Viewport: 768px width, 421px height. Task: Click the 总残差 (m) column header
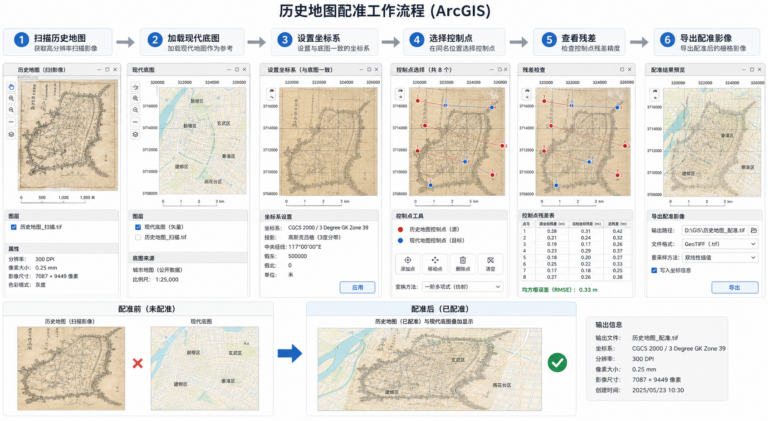click(617, 224)
